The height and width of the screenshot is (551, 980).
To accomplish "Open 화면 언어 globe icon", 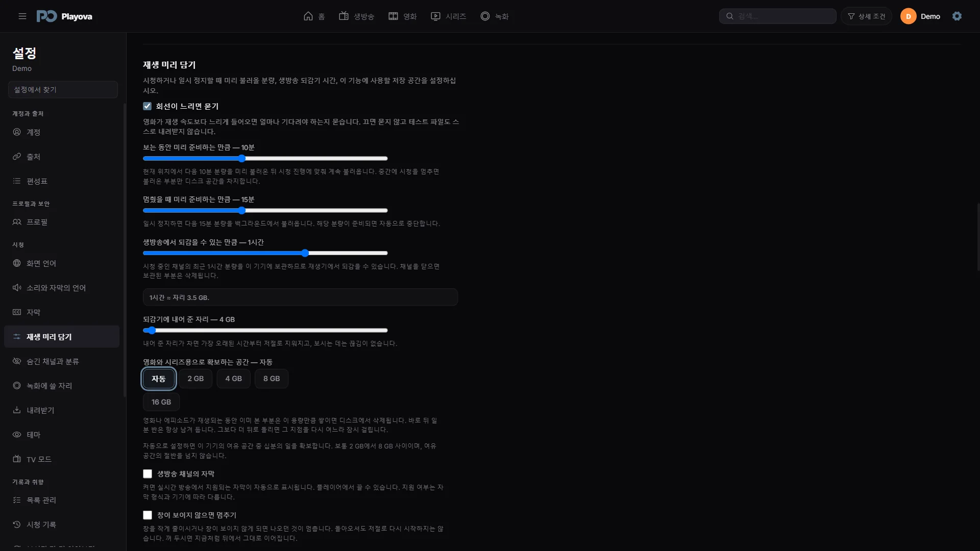I will [x=17, y=263].
